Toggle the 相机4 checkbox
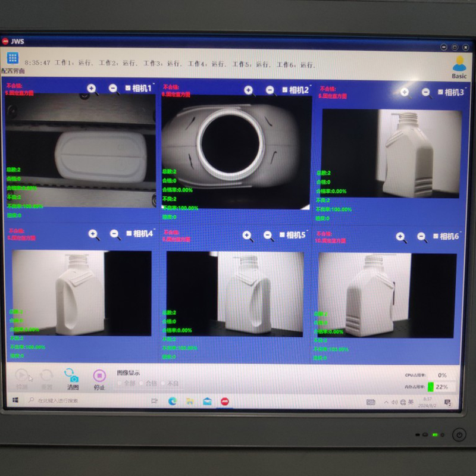The width and height of the screenshot is (476, 476). 129,233
